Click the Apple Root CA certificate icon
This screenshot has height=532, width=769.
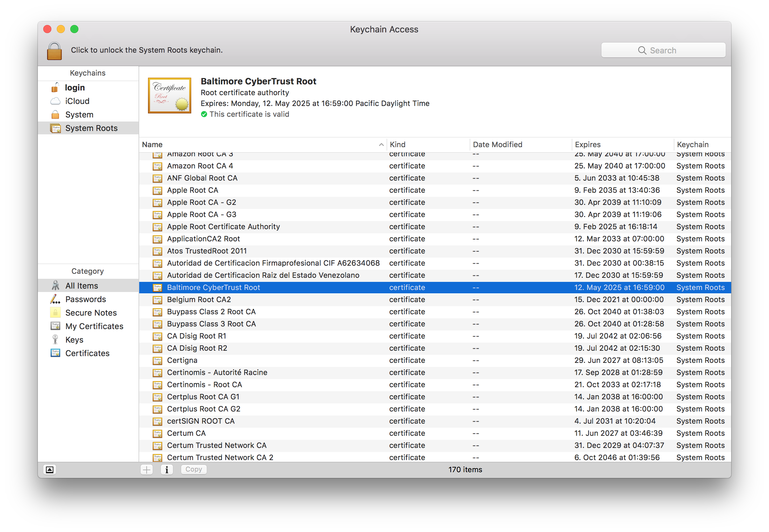(157, 191)
